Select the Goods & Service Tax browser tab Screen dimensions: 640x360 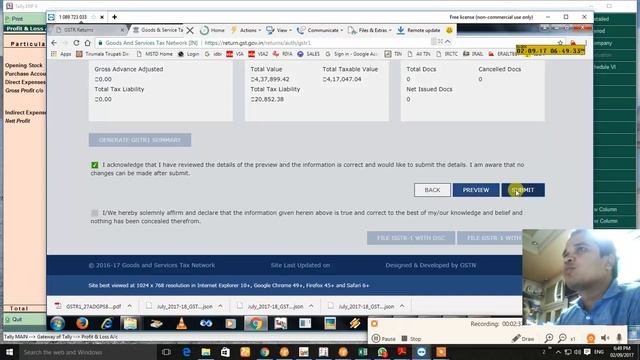158,30
